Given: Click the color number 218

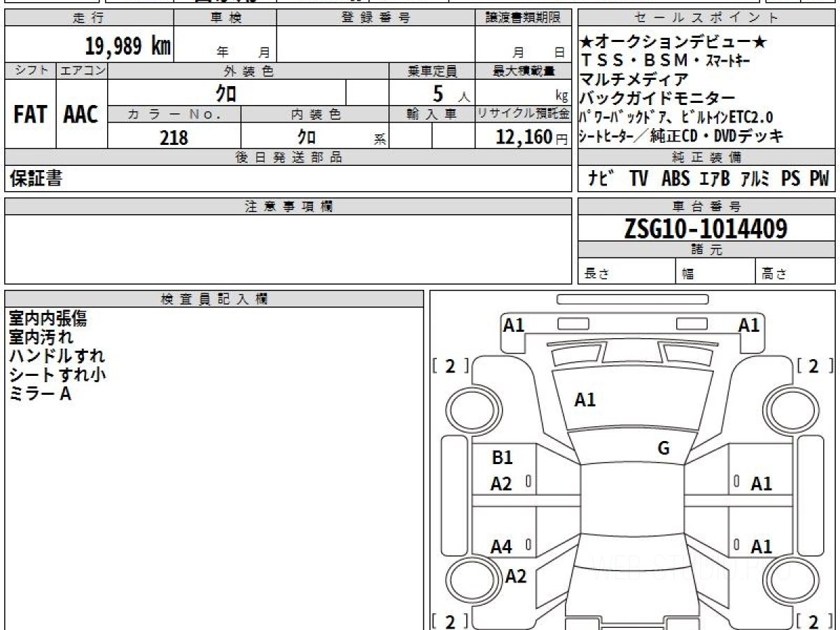Looking at the screenshot, I should 174,137.
